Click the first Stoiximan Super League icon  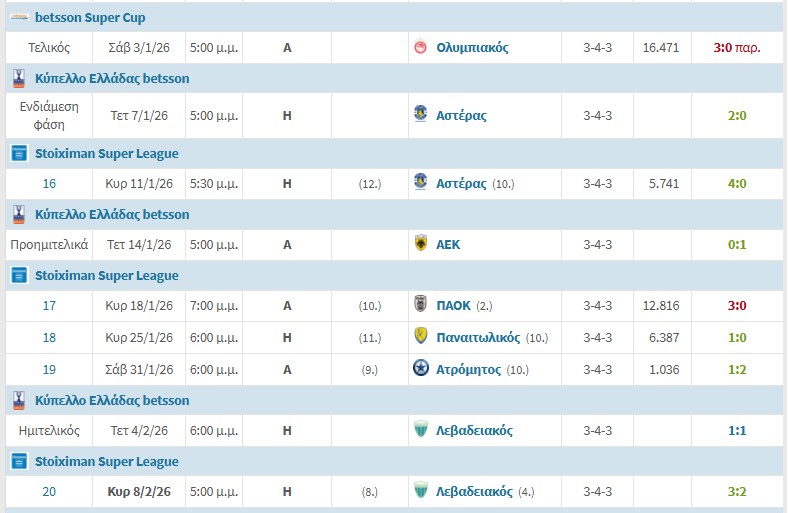pos(18,153)
